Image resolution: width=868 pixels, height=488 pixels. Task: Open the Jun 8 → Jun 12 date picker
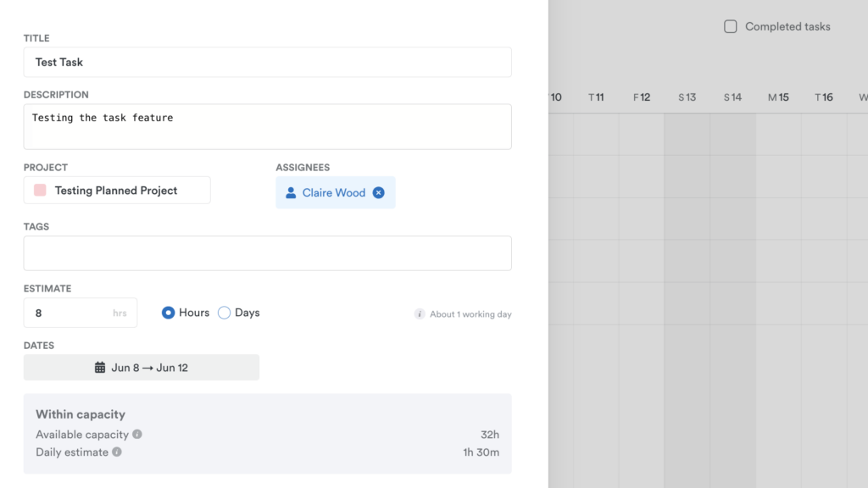coord(142,368)
